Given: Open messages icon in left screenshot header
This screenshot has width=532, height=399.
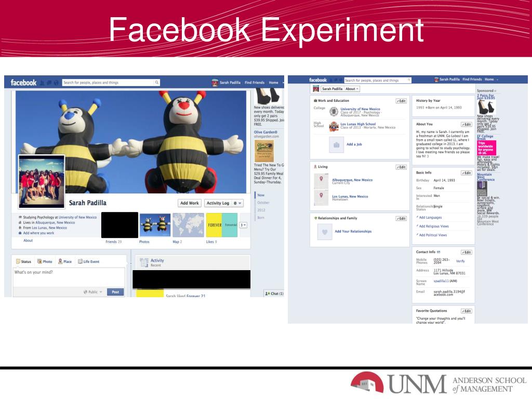Looking at the screenshot, I should 49,83.
